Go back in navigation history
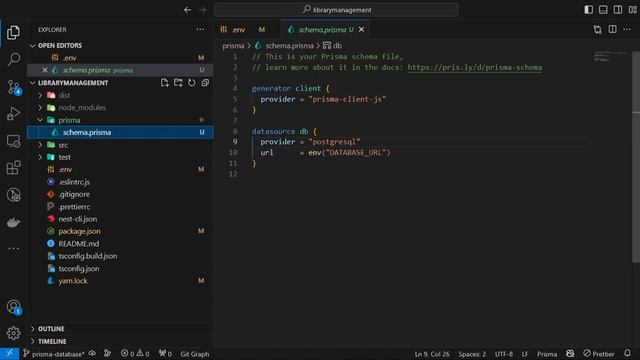 click(x=187, y=10)
